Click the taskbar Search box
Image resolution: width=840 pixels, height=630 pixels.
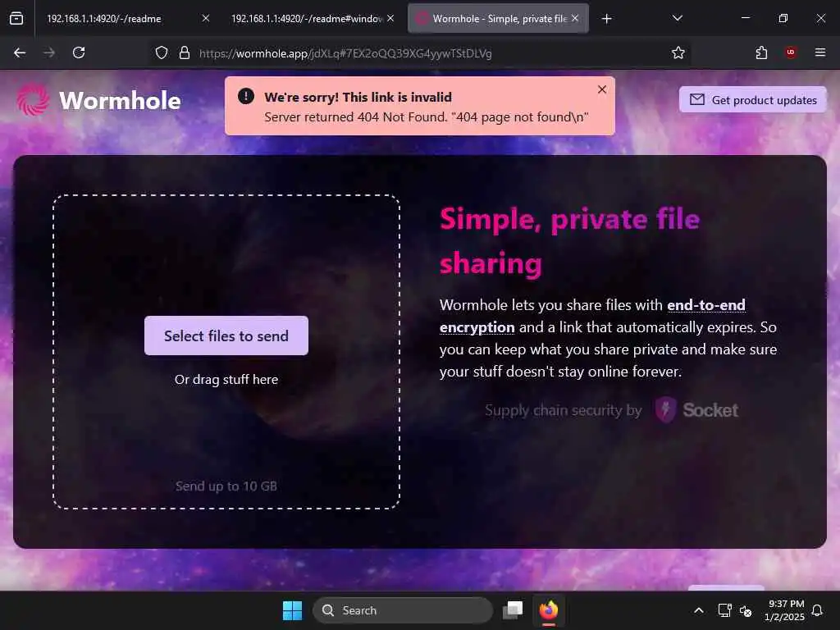[x=403, y=610]
